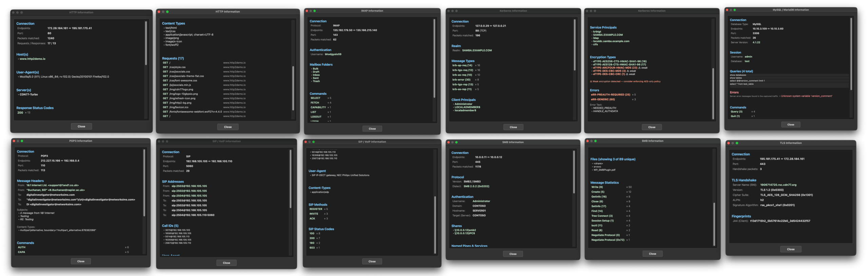This screenshot has width=868, height=276.
Task: Click the SMB Information window title bar
Action: pyautogui.click(x=513, y=142)
